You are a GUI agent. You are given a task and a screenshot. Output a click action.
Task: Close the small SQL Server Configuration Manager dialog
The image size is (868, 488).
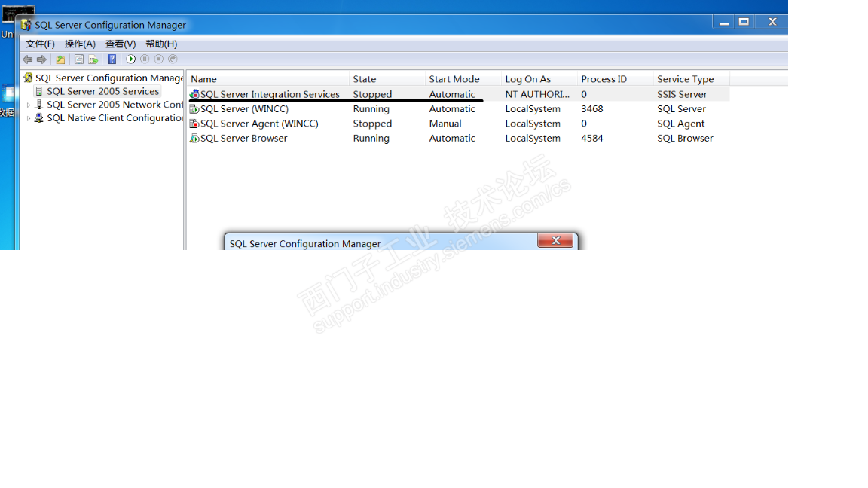pyautogui.click(x=555, y=241)
